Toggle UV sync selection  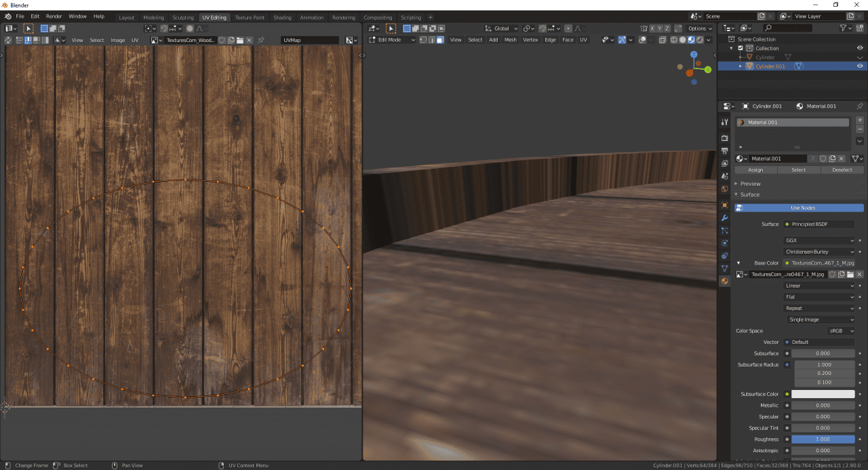(x=8, y=40)
